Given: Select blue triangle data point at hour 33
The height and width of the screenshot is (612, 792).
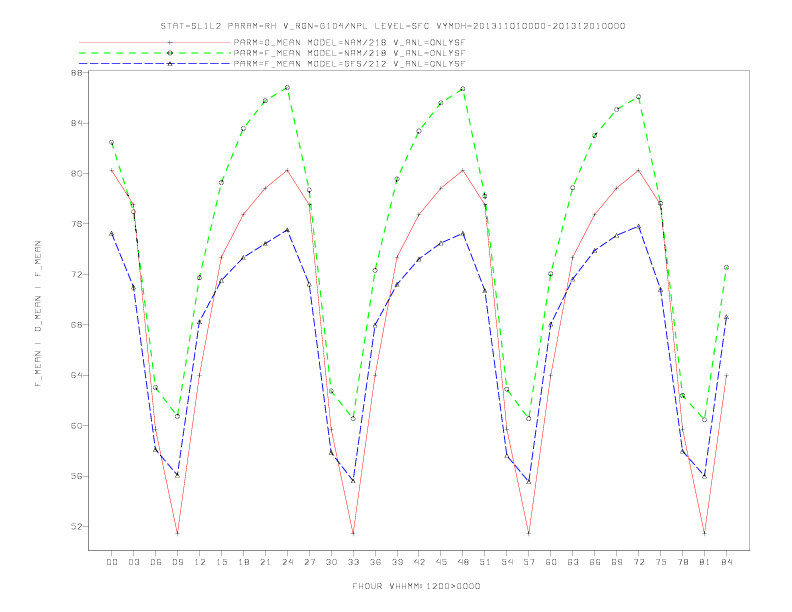Looking at the screenshot, I should (x=353, y=481).
